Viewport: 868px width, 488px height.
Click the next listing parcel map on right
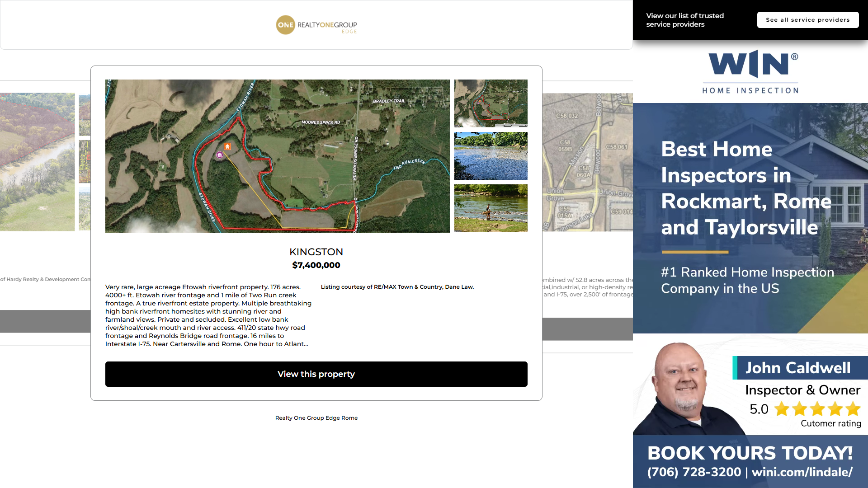coord(587,162)
